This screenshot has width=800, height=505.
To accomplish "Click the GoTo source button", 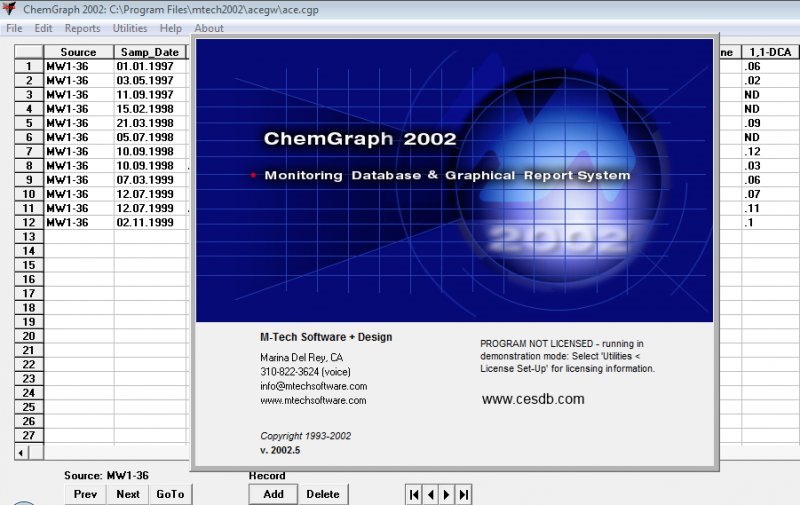I will pyautogui.click(x=170, y=494).
